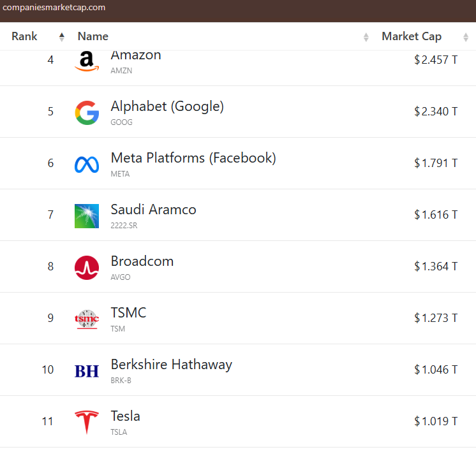This screenshot has height=452, width=476.
Task: Click the Saudi Aramco logo icon
Action: pos(87,216)
